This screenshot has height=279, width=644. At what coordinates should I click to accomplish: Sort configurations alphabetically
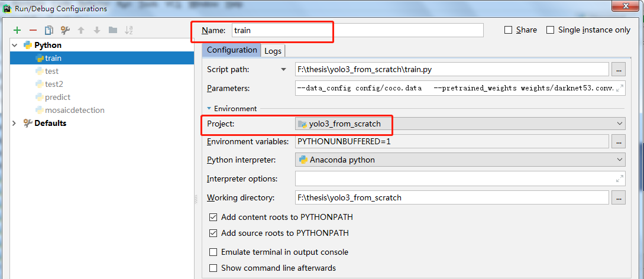(129, 30)
